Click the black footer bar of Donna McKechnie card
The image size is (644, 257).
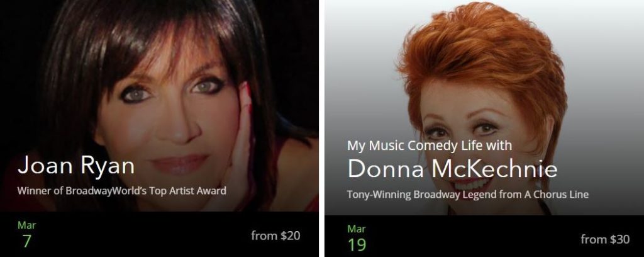click(x=485, y=236)
